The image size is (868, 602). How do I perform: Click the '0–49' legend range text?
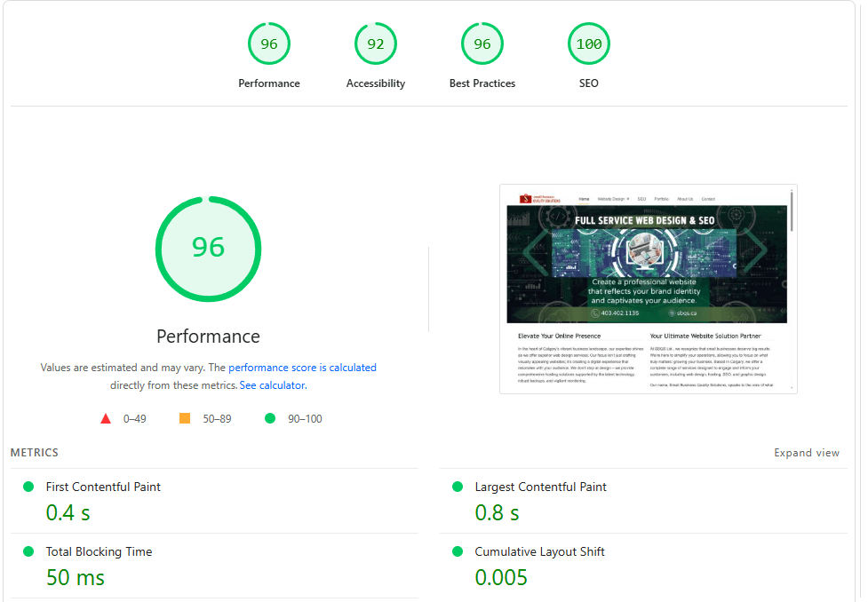click(134, 419)
